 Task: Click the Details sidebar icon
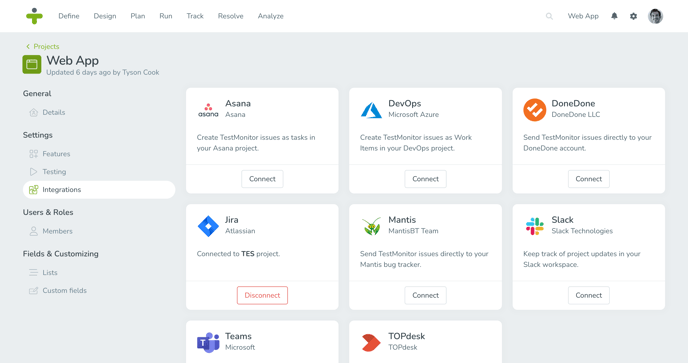[x=33, y=112]
